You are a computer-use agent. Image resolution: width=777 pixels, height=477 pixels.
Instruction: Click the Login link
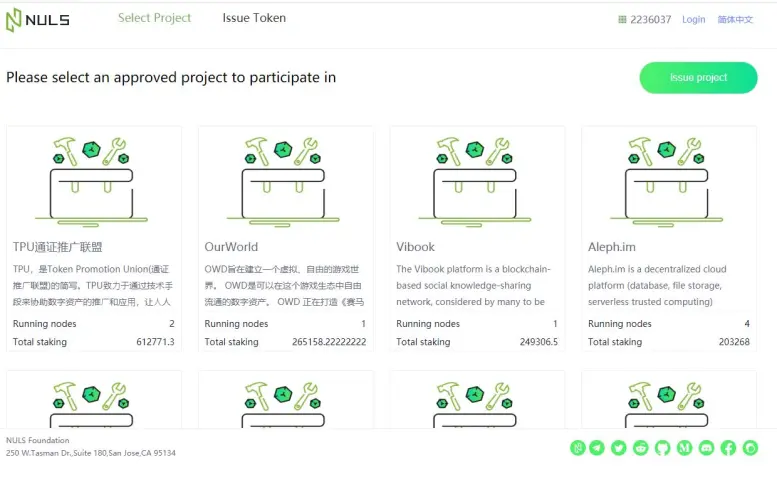pyautogui.click(x=694, y=19)
